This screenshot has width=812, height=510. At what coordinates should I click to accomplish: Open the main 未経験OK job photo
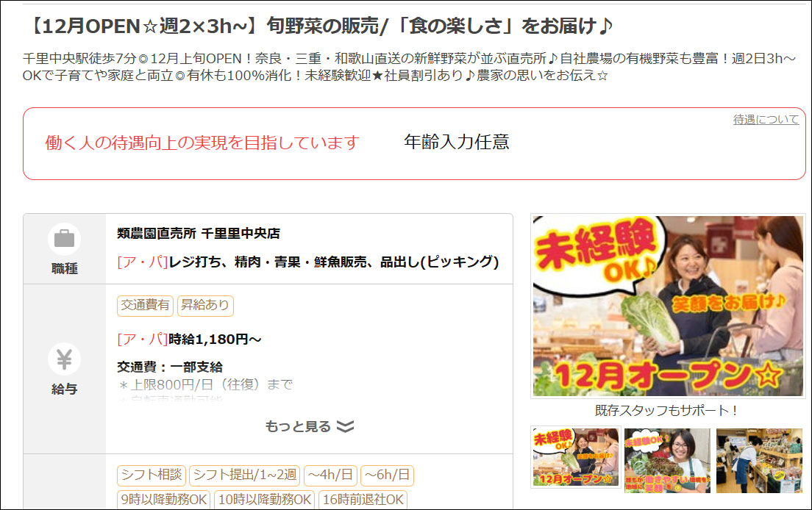coord(668,306)
